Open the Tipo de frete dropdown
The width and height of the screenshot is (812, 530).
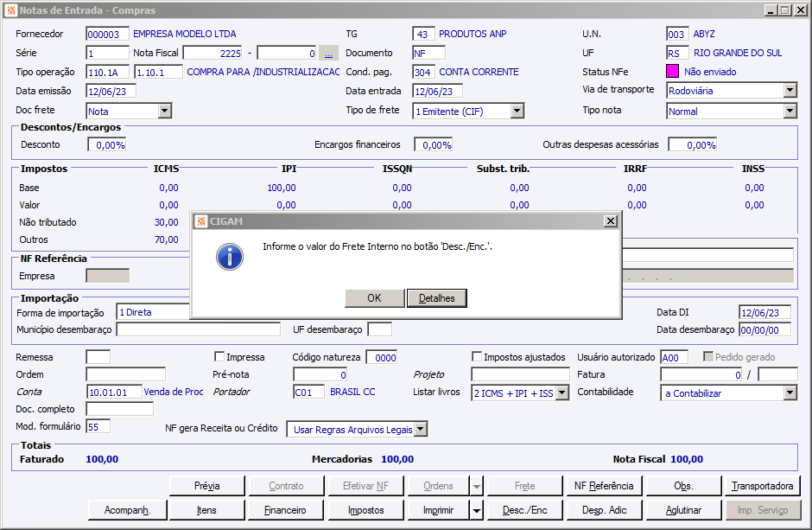coord(517,111)
